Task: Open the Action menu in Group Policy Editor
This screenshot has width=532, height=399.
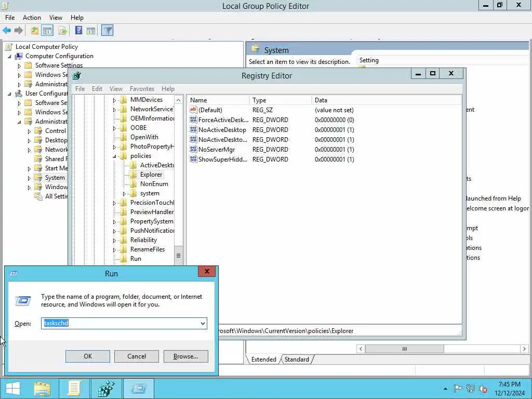Action: point(32,18)
